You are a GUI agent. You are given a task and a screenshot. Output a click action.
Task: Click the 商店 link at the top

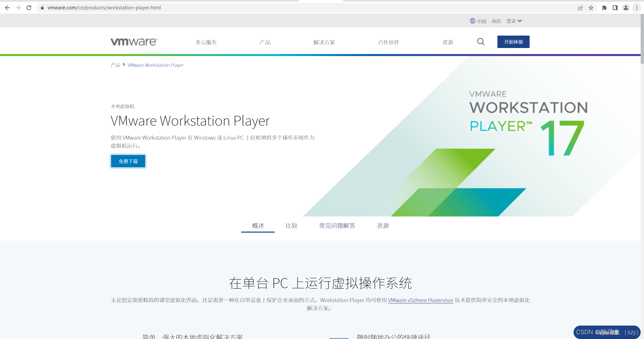click(x=496, y=21)
